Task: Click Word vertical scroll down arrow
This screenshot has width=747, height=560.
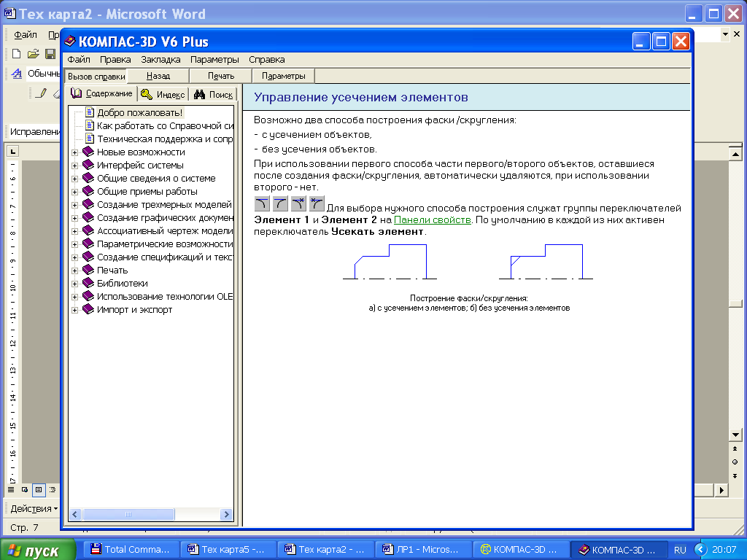Action: point(735,435)
